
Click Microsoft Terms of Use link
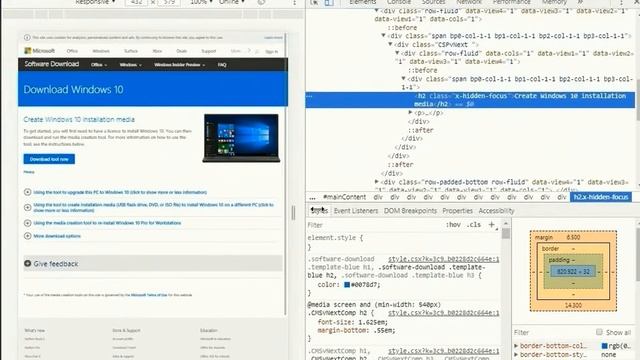click(149, 295)
